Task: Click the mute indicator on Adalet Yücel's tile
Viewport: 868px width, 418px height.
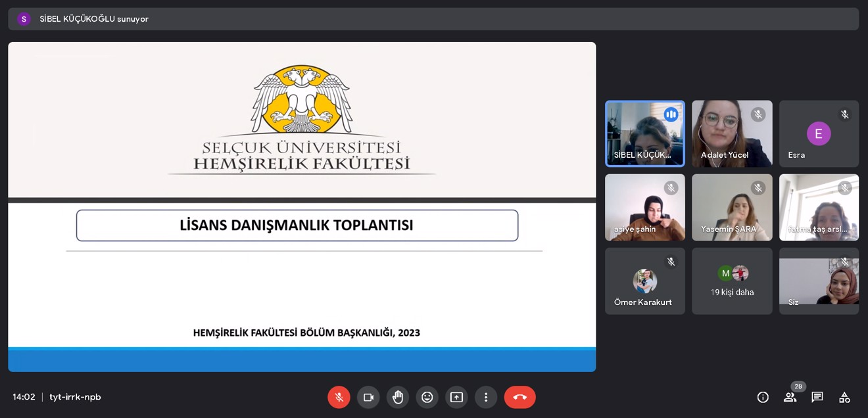Action: (758, 114)
